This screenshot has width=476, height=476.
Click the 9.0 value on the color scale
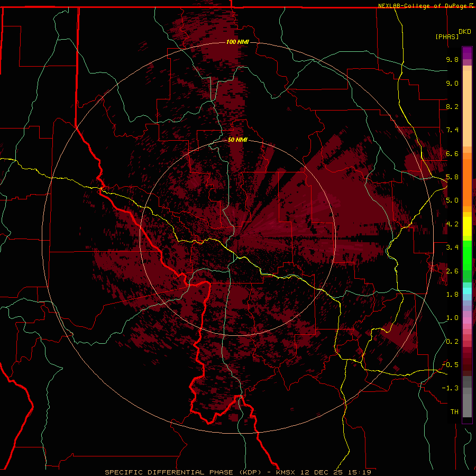tap(452, 83)
